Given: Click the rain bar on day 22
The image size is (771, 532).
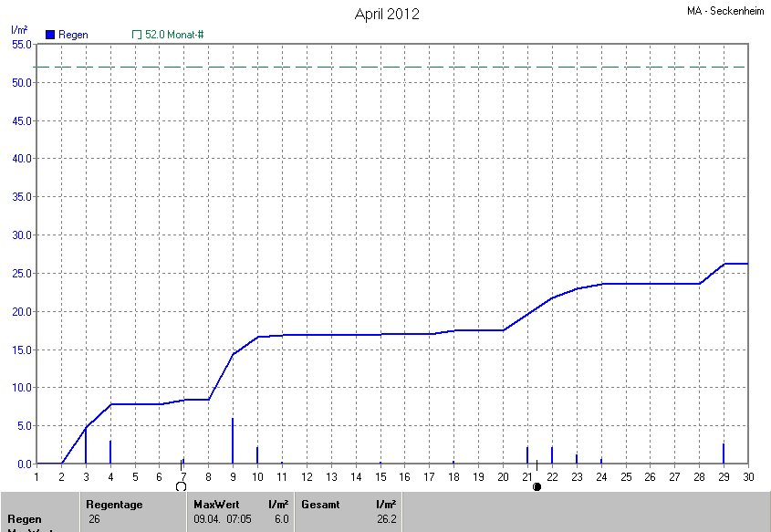Looking at the screenshot, I should 552,455.
